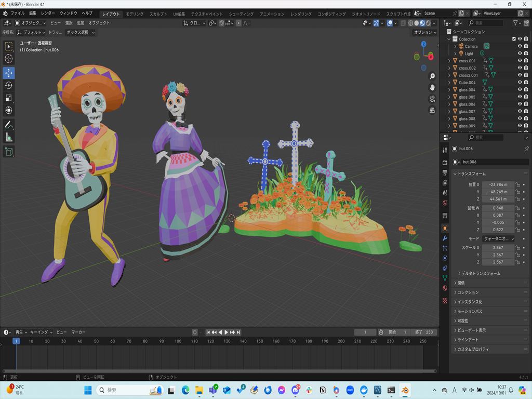Hide glass.006 in viewport
The image size is (532, 399).
point(520,104)
